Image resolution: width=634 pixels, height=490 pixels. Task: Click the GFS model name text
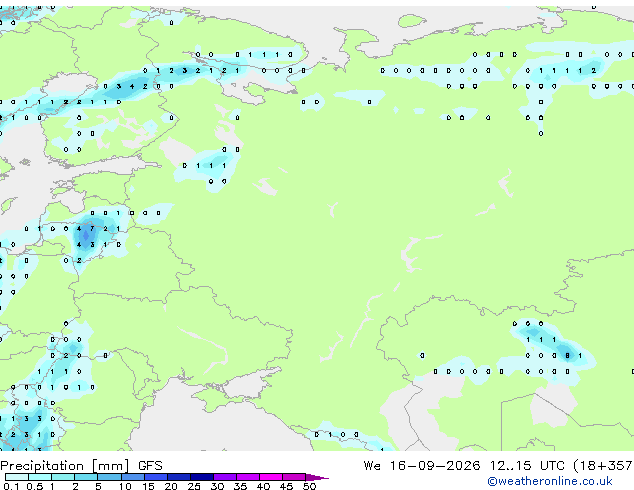pyautogui.click(x=150, y=466)
